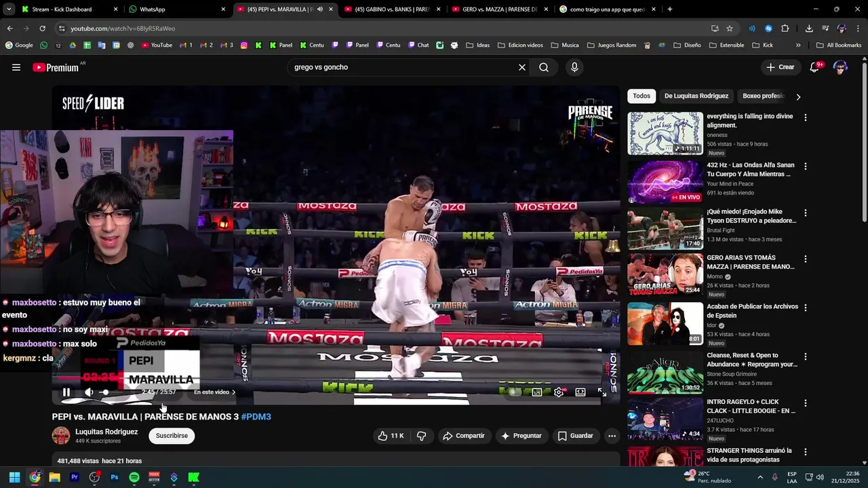Viewport: 868px width, 488px height.
Task: Enter fullscreen from the player controls
Action: pos(602,392)
